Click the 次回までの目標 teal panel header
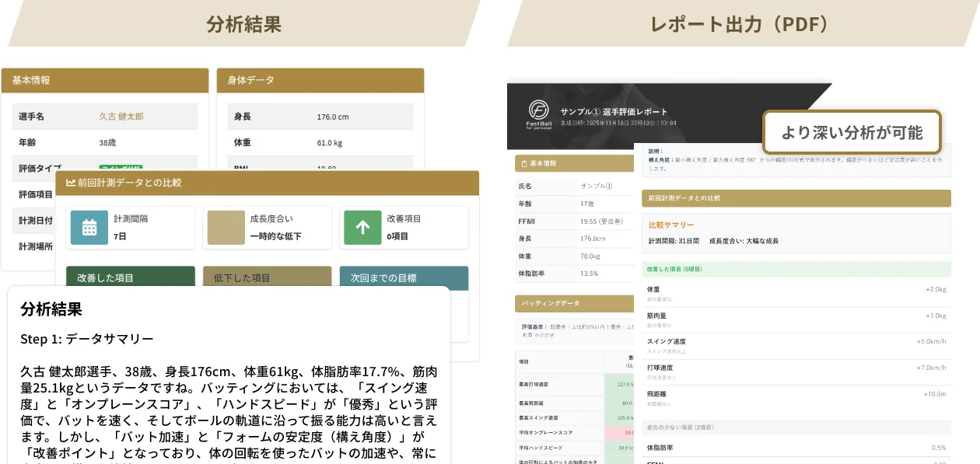This screenshot has height=464, width=980. pyautogui.click(x=404, y=277)
